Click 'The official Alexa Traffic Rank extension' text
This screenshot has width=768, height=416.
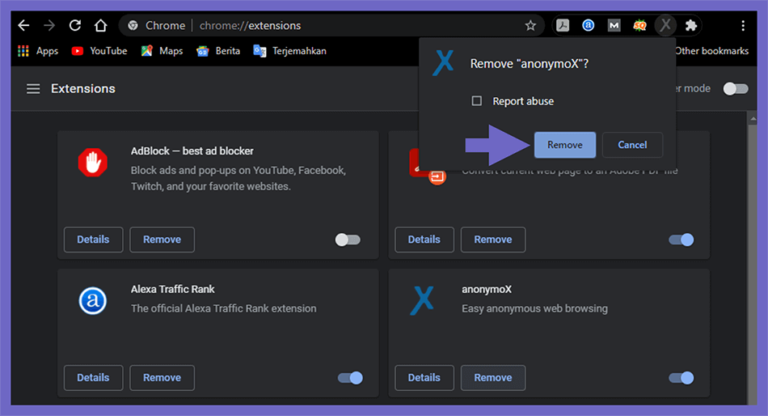[x=224, y=309]
